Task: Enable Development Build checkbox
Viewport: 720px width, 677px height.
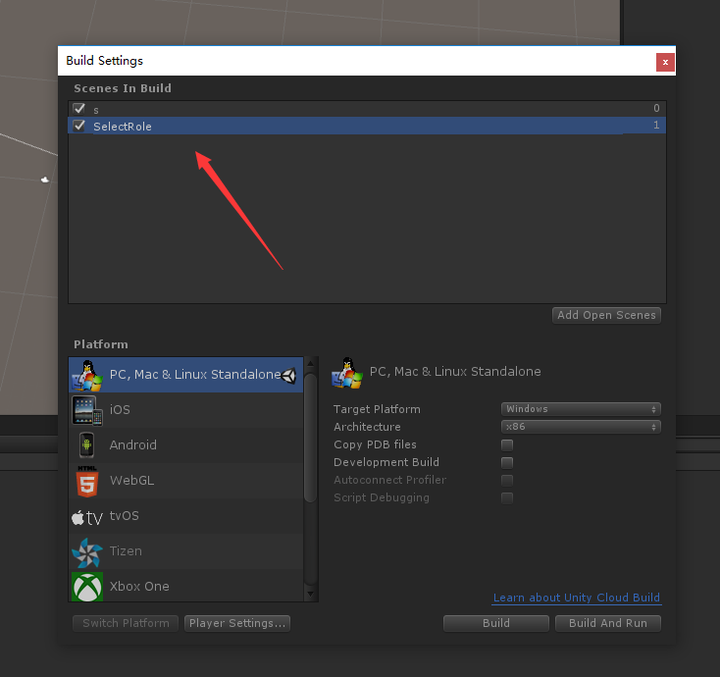Action: (x=507, y=462)
